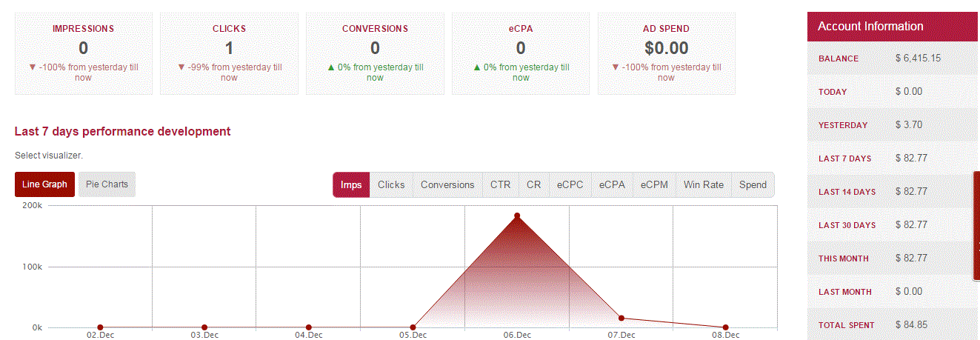
Task: Click the Impressions summary card
Action: [83, 53]
